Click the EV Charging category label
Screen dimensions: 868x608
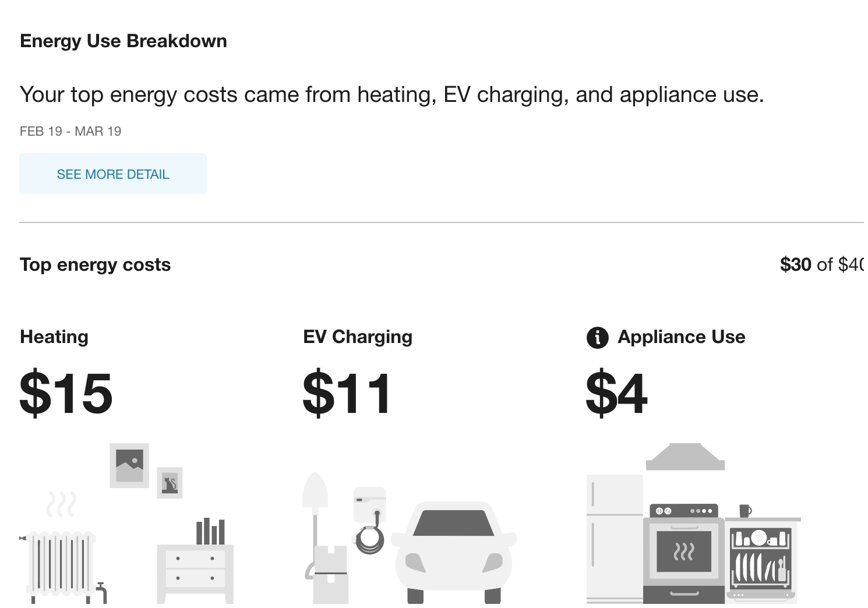pos(358,337)
